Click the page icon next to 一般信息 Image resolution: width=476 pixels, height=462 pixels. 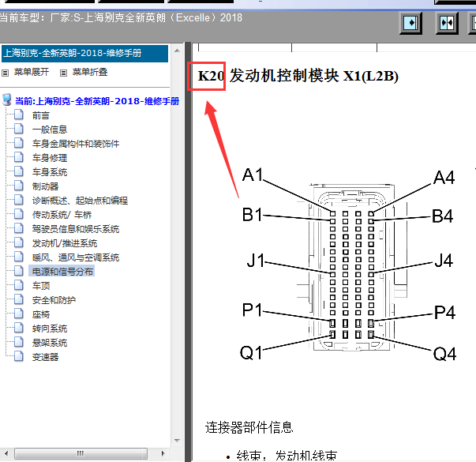point(19,129)
